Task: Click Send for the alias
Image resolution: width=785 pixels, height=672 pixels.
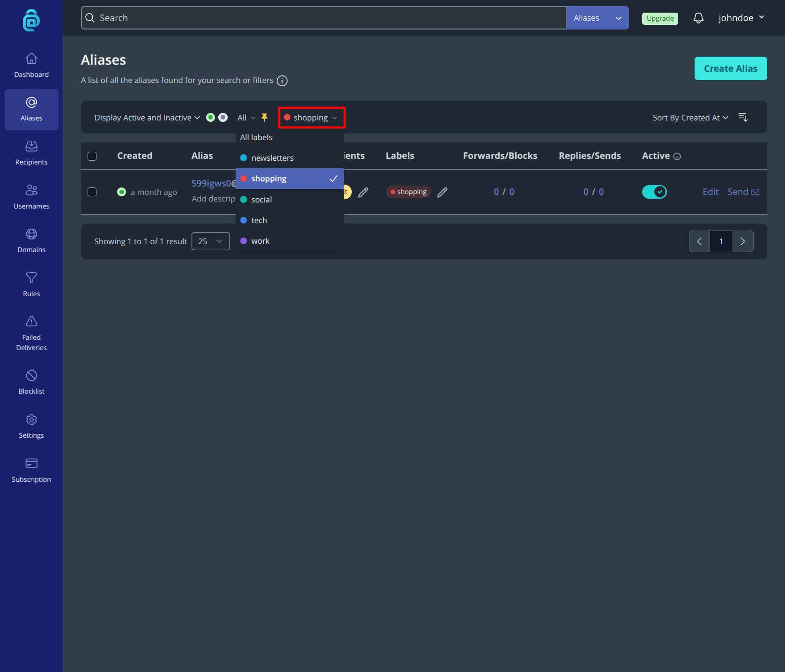Action: [x=743, y=192]
